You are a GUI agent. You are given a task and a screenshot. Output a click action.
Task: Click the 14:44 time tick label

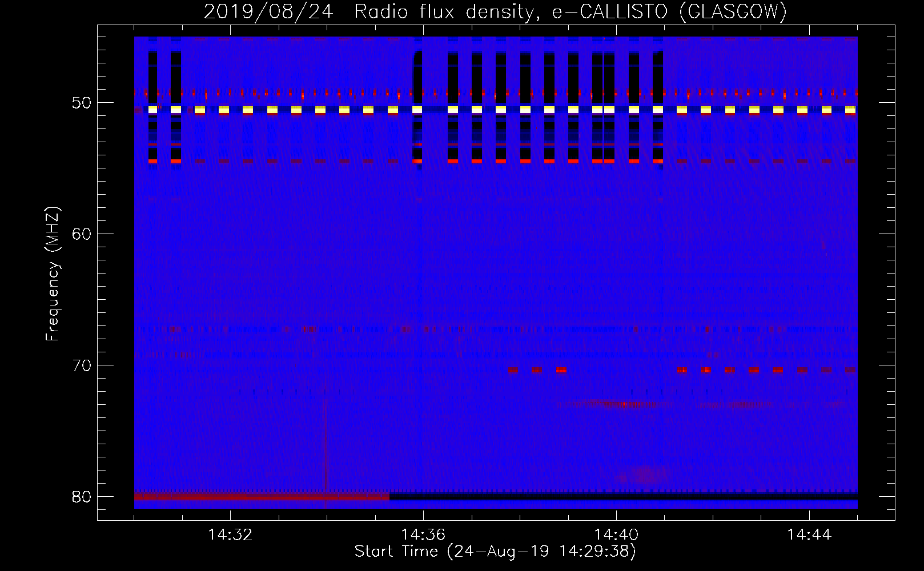click(x=809, y=535)
